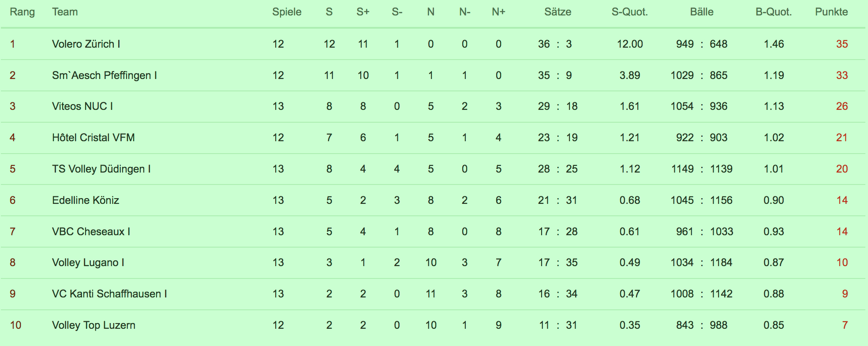The width and height of the screenshot is (868, 346).
Task: Click the B-Quot. column header
Action: (774, 12)
